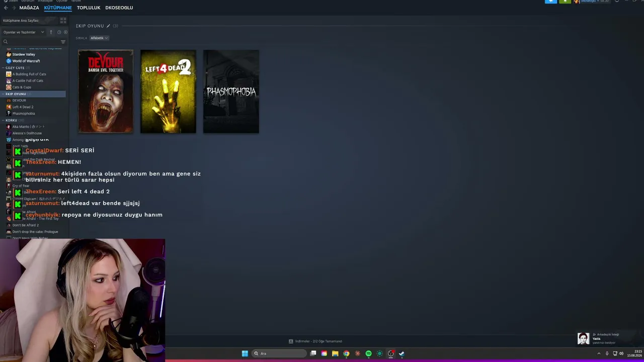
Task: Filter library by recent activity clock icon
Action: point(59,32)
